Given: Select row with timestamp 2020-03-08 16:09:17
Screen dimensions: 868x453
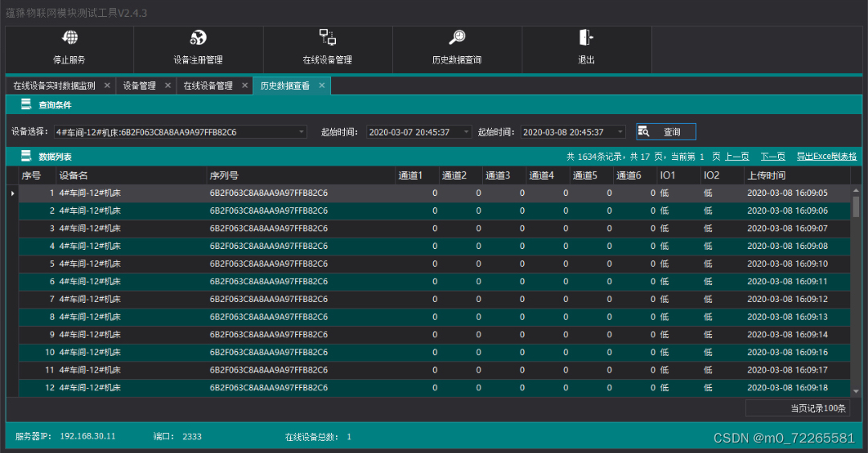Looking at the screenshot, I should coord(435,370).
